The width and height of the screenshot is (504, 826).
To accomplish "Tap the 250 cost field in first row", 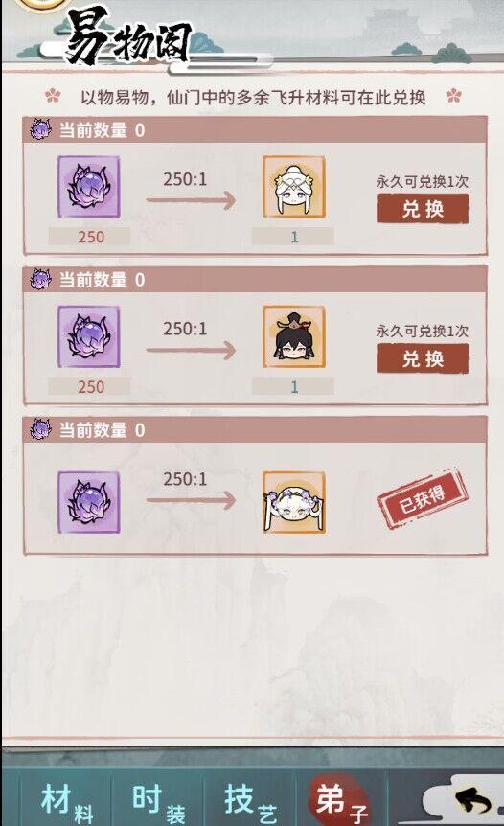I will (89, 237).
